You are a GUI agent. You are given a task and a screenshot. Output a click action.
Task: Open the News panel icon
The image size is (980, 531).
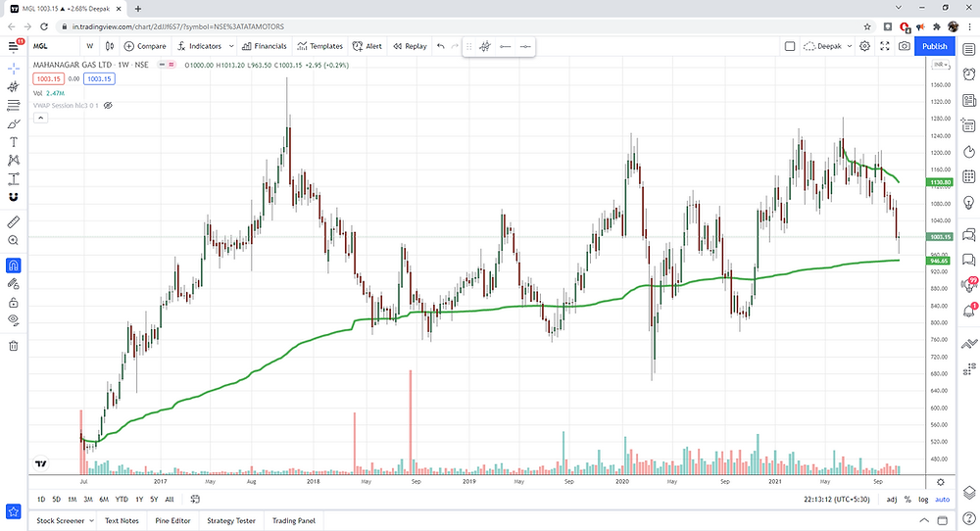pyautogui.click(x=969, y=100)
